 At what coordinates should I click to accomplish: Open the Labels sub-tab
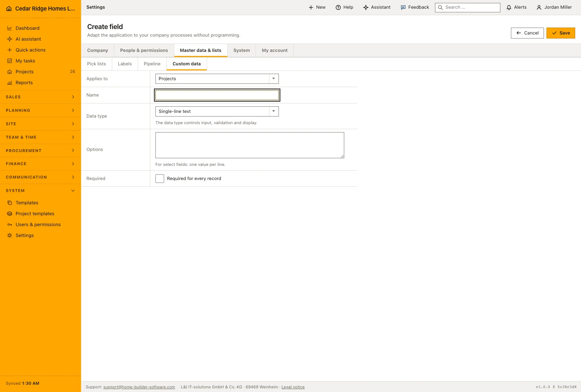[125, 64]
